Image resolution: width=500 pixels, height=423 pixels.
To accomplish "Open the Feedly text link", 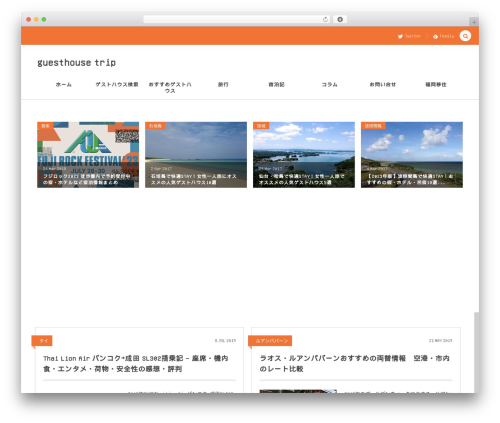I will [x=447, y=36].
